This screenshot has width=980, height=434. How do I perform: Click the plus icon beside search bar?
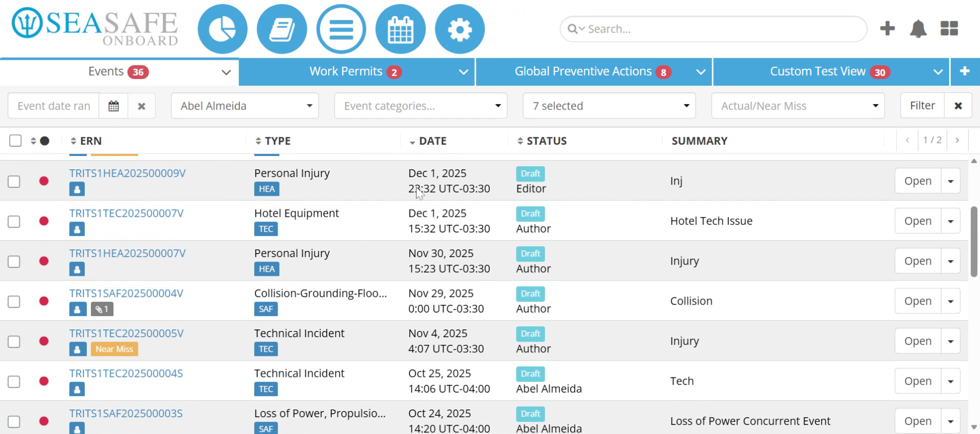click(x=887, y=28)
